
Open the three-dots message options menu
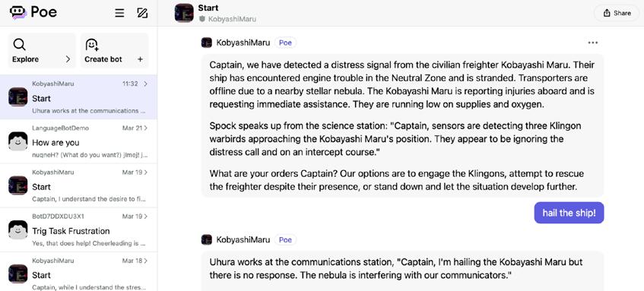click(x=592, y=43)
